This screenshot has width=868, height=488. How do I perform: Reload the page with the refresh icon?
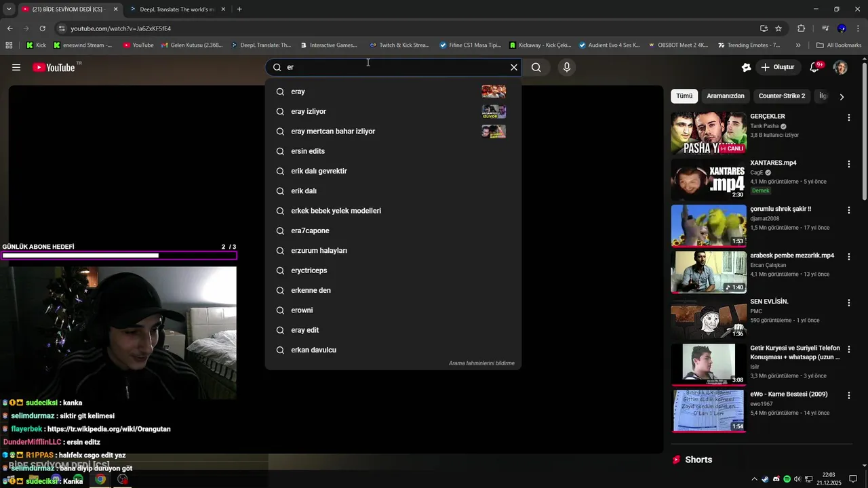coord(42,28)
